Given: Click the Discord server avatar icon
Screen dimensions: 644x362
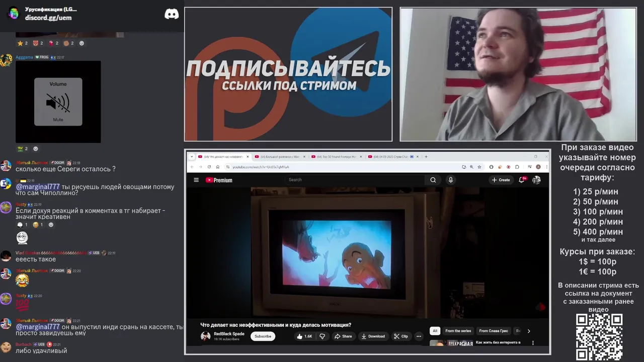Looking at the screenshot, I should coord(14,14).
